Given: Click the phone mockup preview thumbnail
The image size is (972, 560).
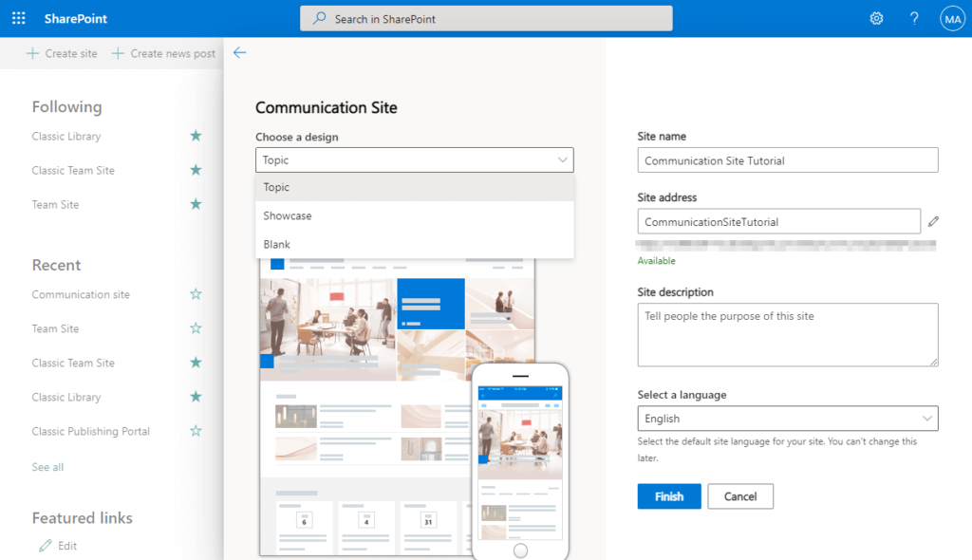Looking at the screenshot, I should pyautogui.click(x=520, y=461).
